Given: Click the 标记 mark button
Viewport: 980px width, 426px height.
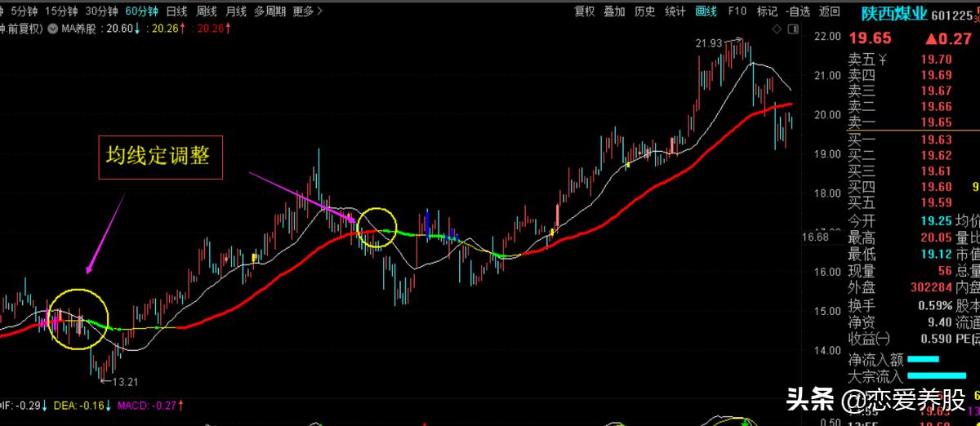Looking at the screenshot, I should click(767, 11).
